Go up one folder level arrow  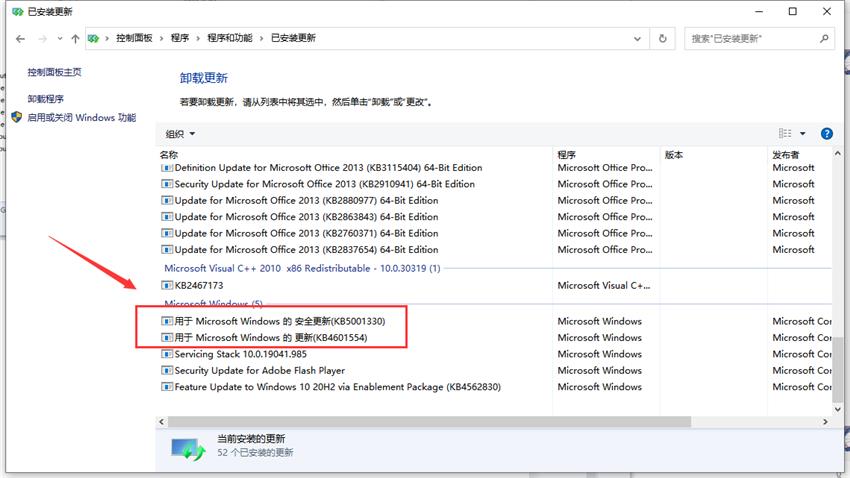coord(75,38)
